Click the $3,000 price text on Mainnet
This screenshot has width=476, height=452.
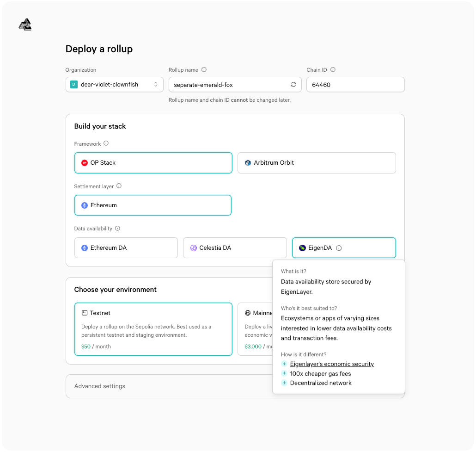coord(253,347)
